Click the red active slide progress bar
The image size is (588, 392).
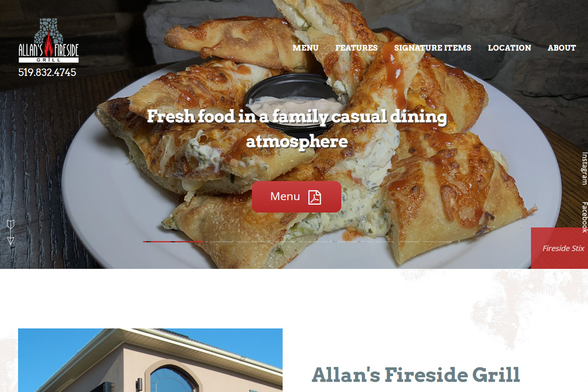click(x=173, y=242)
